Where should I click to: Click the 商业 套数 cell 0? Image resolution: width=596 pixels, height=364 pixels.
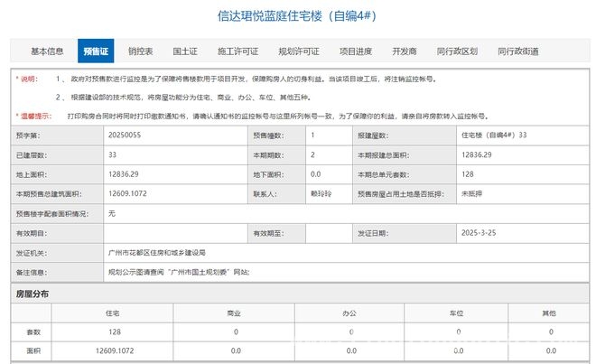236,332
